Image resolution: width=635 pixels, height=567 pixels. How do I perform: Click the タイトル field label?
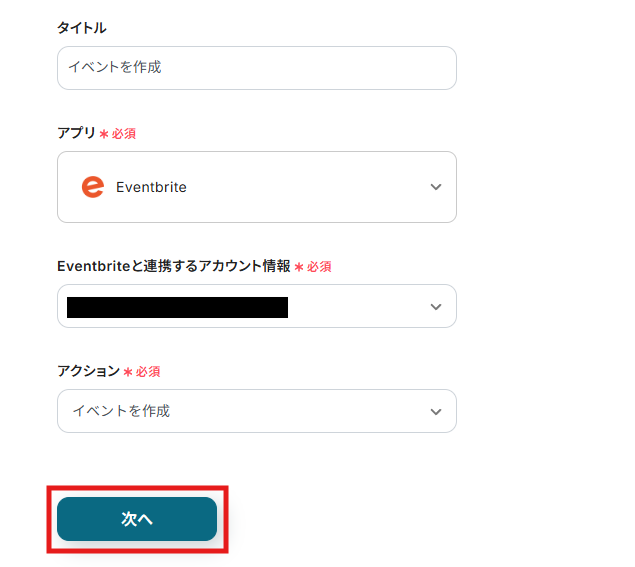(82, 28)
